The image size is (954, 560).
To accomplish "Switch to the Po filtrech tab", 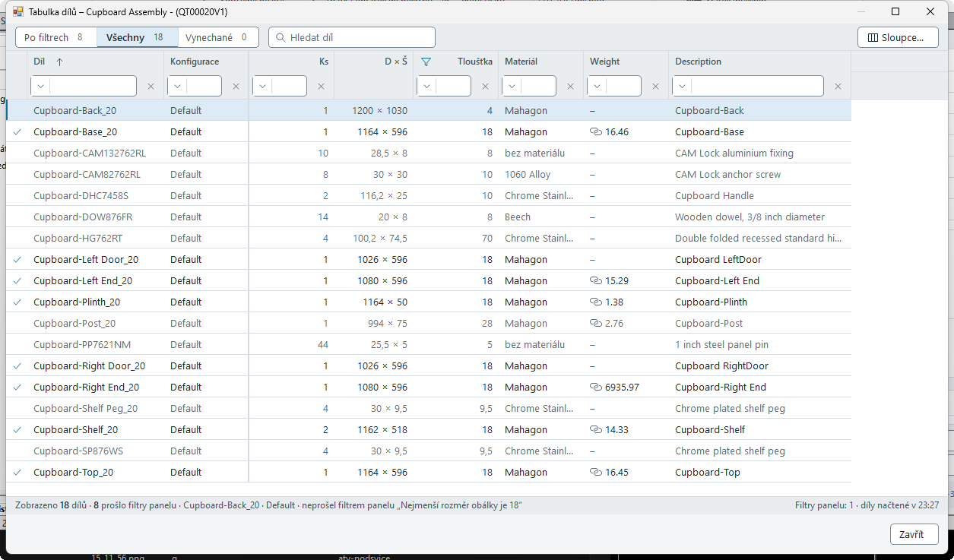I will 56,37.
